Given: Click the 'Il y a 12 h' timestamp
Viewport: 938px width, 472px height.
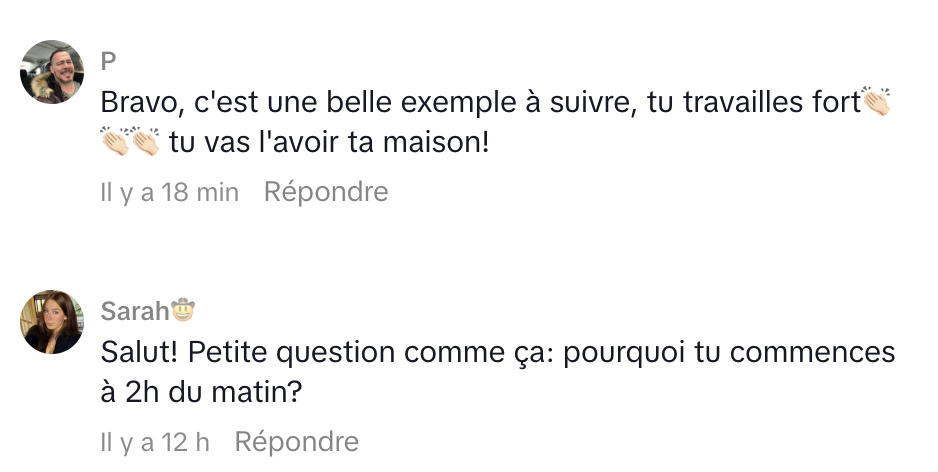Looking at the screenshot, I should pos(155,441).
